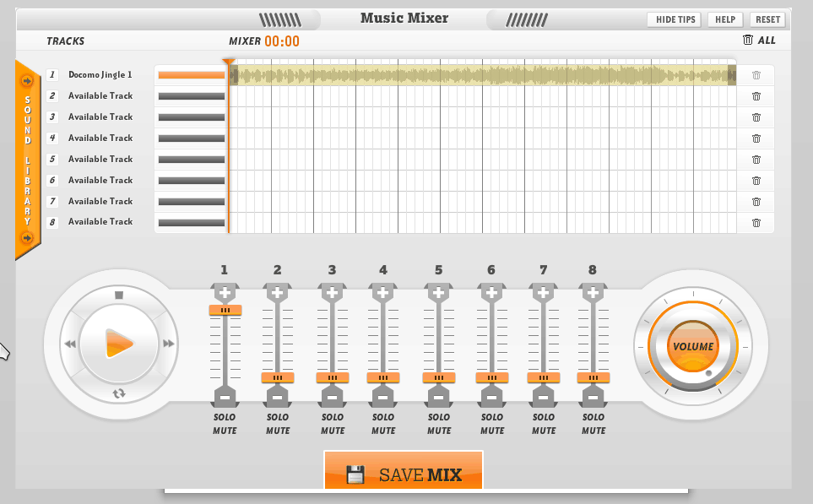This screenshot has height=504, width=813.
Task: Click channel 5 fader handle
Action: click(438, 378)
